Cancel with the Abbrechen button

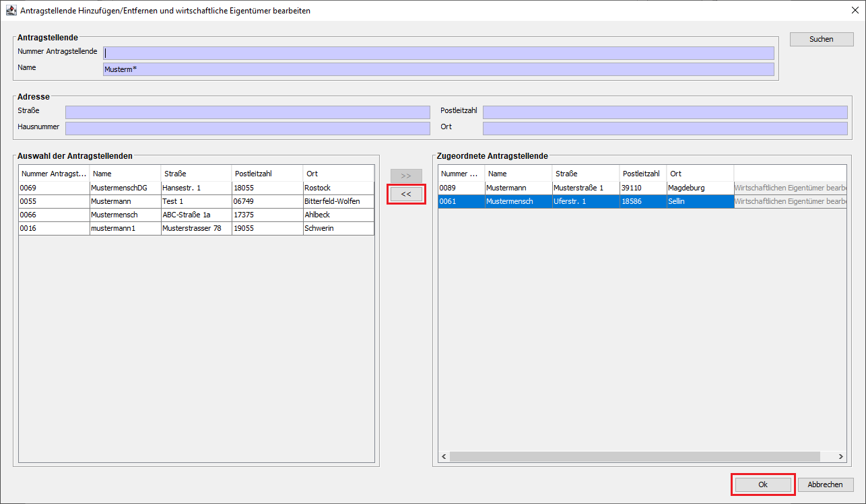point(826,484)
